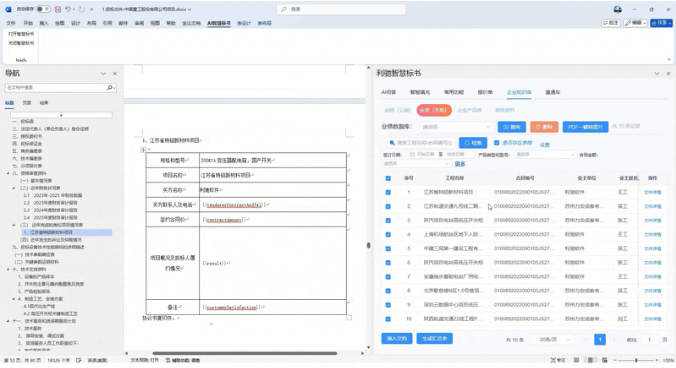Click the blue Share button

point(661,23)
